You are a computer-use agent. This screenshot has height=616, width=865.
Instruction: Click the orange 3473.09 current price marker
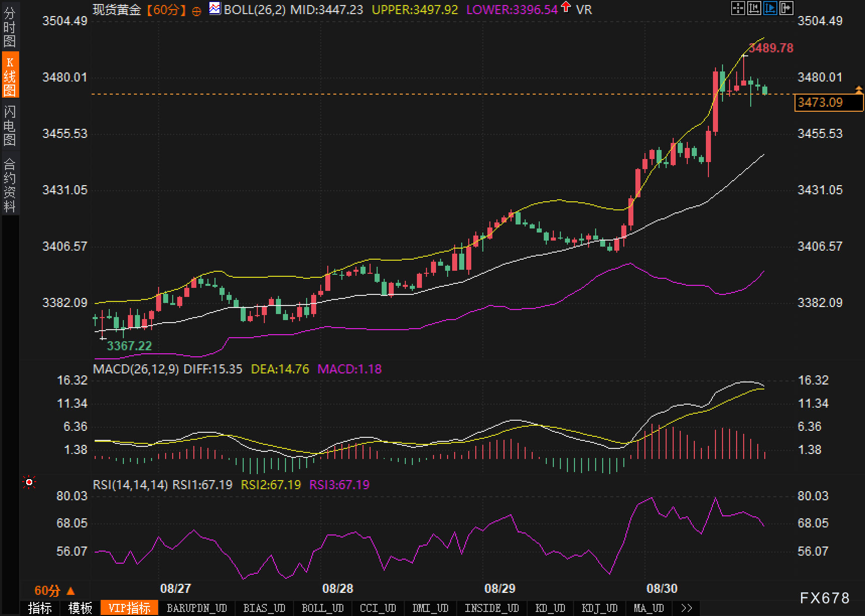click(x=828, y=103)
